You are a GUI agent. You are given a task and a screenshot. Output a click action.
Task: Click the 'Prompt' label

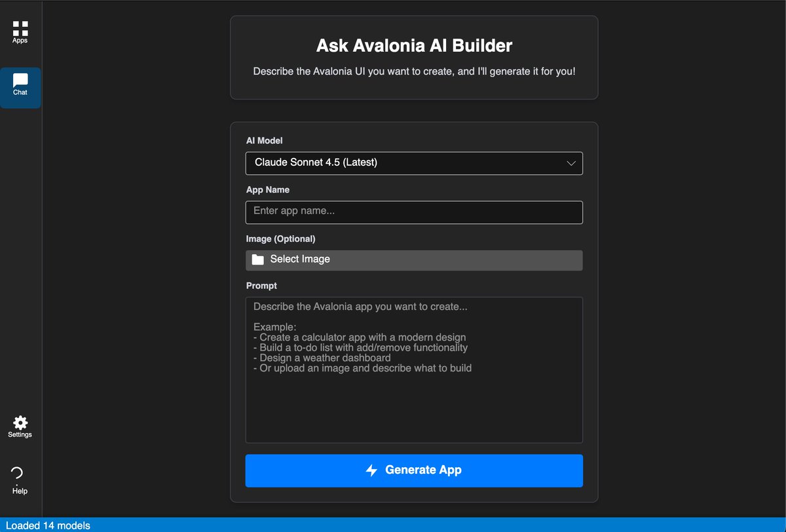pyautogui.click(x=261, y=286)
